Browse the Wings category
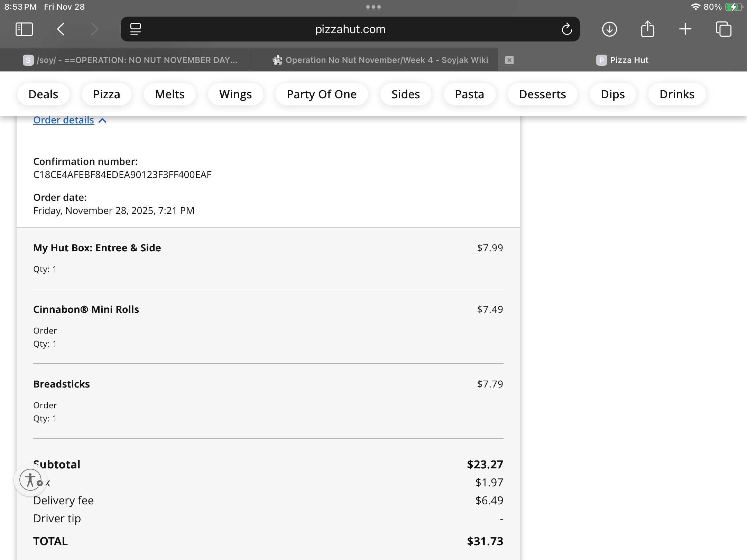 (236, 94)
